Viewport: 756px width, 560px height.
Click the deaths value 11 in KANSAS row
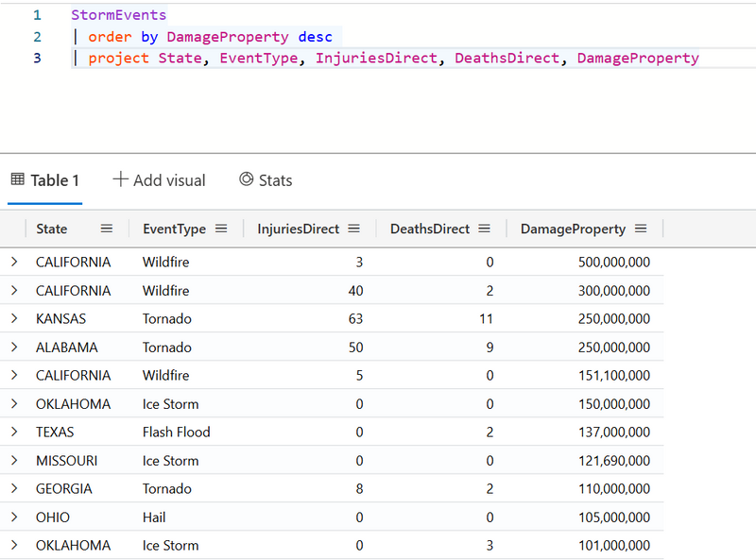coord(486,318)
